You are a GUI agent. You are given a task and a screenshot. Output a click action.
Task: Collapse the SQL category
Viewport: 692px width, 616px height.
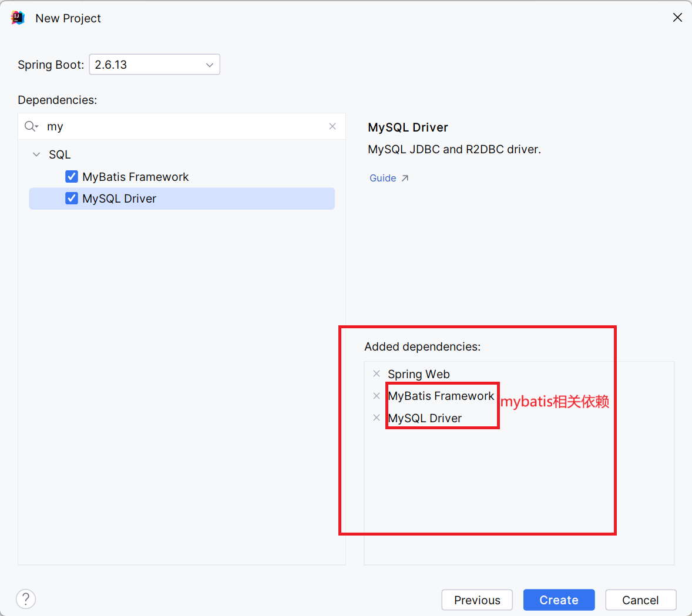coord(36,154)
